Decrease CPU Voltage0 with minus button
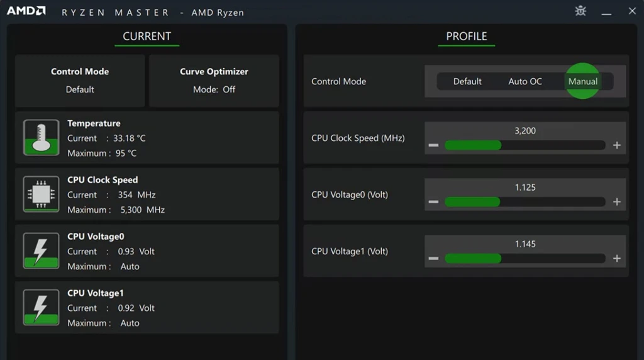The height and width of the screenshot is (360, 644). 433,202
